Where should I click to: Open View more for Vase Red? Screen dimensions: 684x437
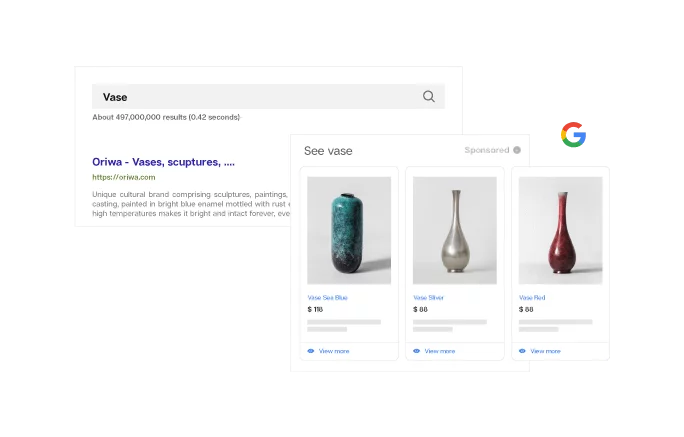coord(545,351)
